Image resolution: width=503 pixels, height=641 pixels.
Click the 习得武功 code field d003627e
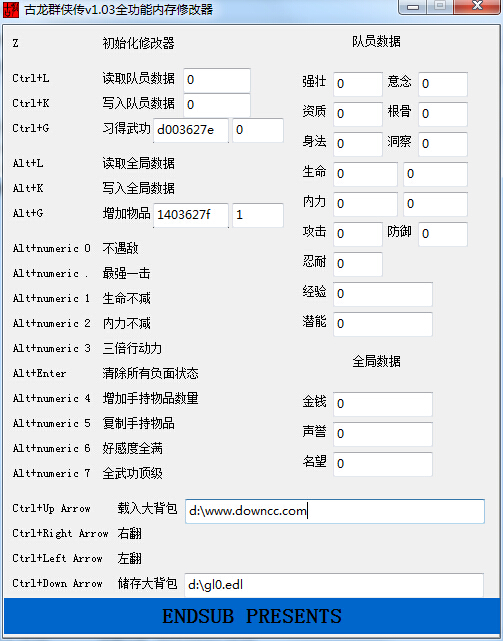pos(191,130)
